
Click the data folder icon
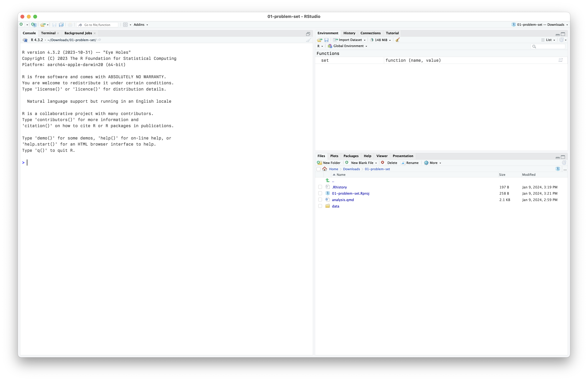(x=328, y=206)
